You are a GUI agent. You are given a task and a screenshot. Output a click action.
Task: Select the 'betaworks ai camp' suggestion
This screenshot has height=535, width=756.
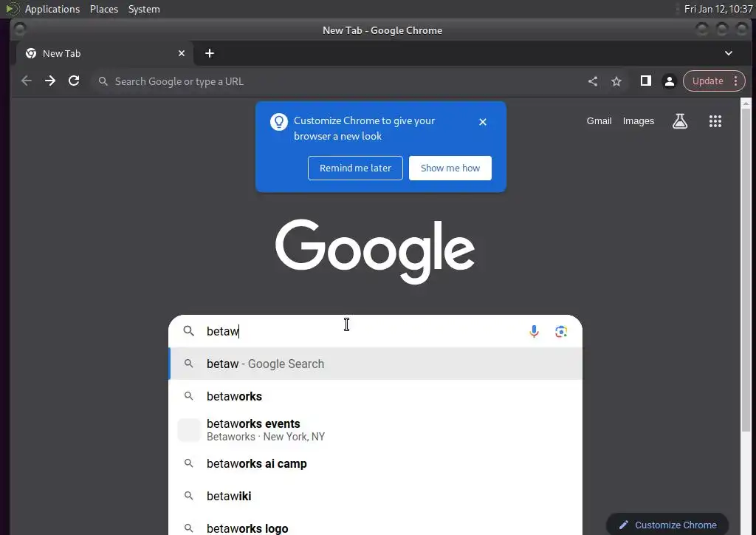[375, 463]
